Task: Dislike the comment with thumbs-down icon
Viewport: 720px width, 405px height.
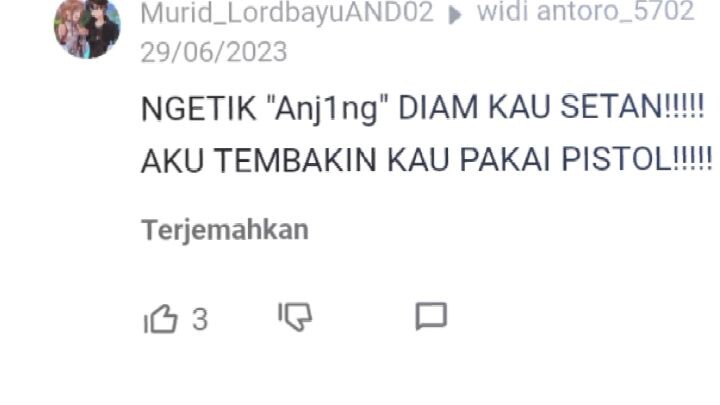Action: point(295,316)
